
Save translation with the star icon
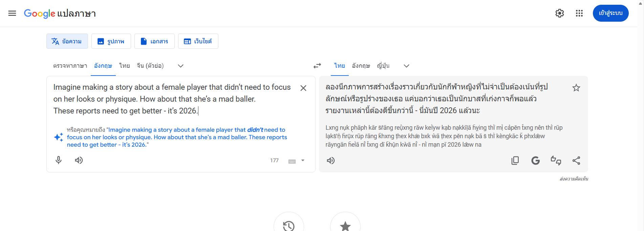point(576,88)
